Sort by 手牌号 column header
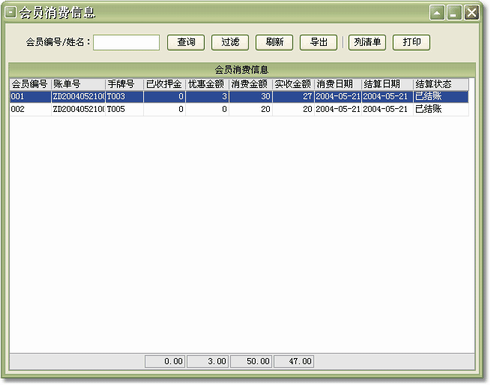The width and height of the screenshot is (490, 385). pos(124,84)
